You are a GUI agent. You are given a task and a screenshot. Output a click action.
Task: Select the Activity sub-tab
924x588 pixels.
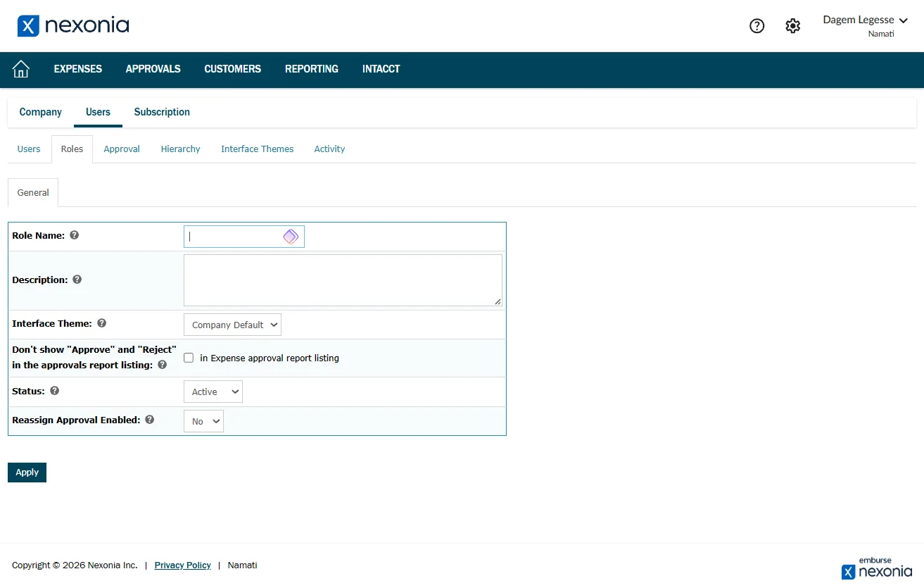click(329, 149)
